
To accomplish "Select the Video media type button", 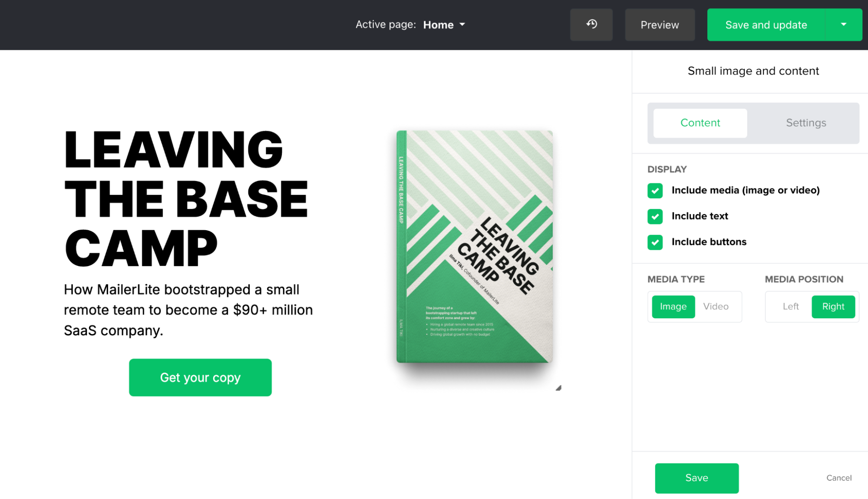I will (716, 307).
